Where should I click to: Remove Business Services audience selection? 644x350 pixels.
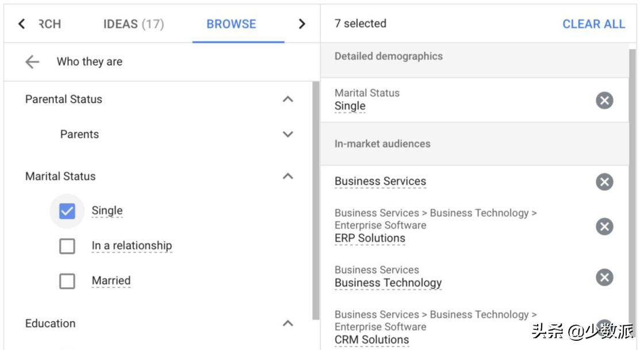point(604,182)
